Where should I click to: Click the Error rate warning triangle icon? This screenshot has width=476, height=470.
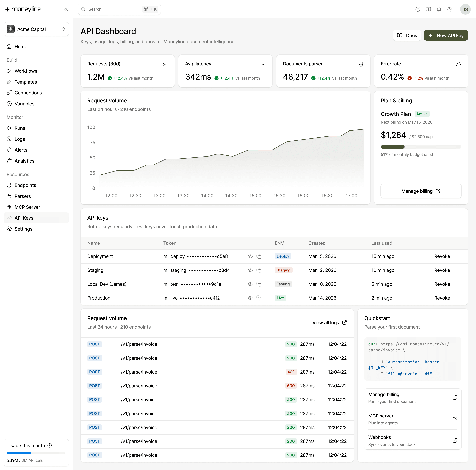click(459, 64)
